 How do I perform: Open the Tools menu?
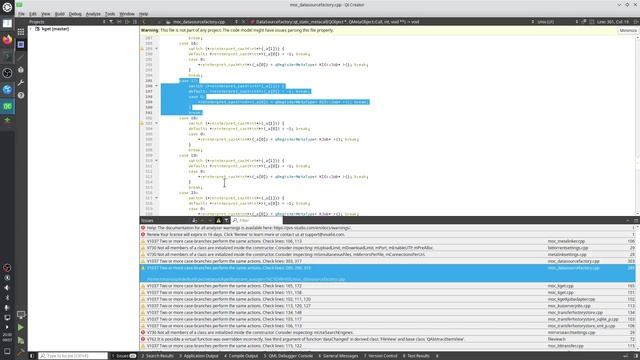[110, 14]
